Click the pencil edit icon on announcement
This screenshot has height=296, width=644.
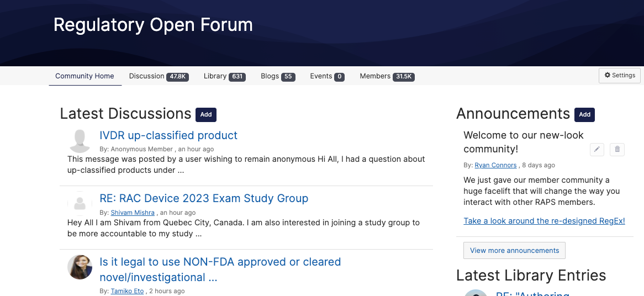[597, 149]
